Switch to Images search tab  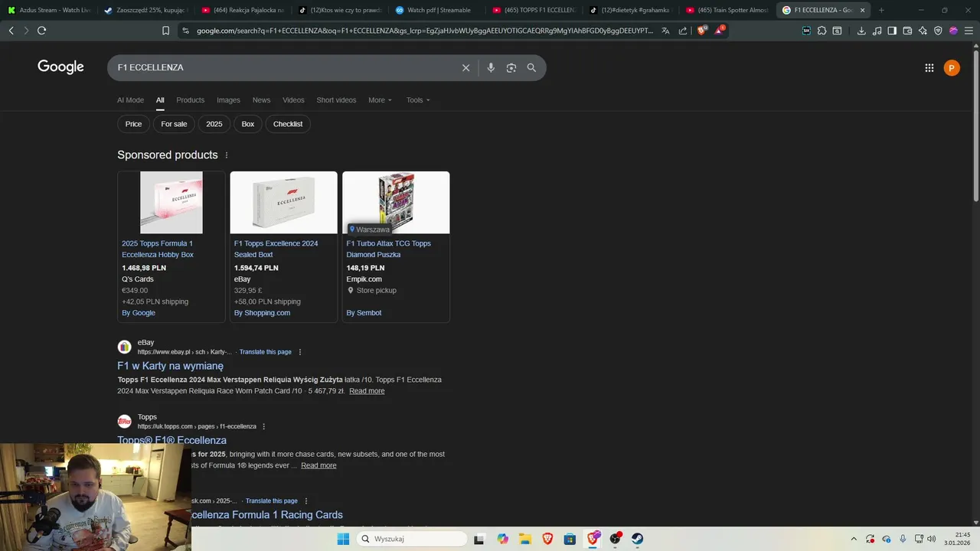point(228,100)
